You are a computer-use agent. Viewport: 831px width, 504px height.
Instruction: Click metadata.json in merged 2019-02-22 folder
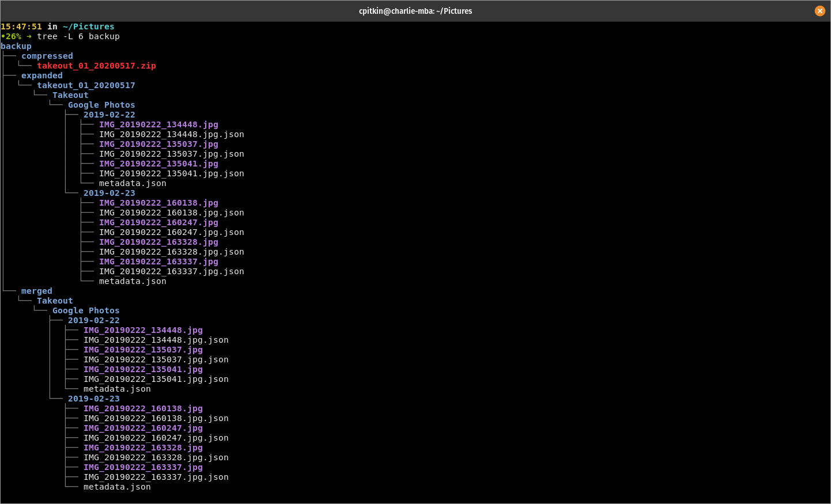pos(117,389)
